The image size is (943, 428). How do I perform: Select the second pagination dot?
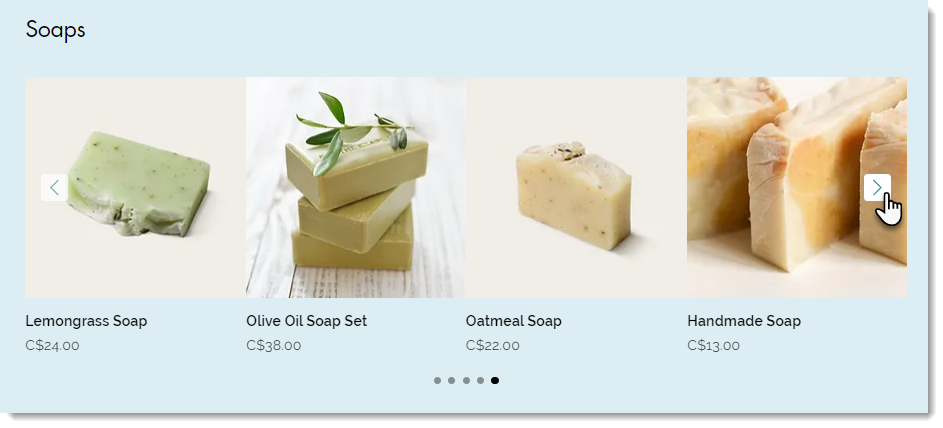(452, 381)
